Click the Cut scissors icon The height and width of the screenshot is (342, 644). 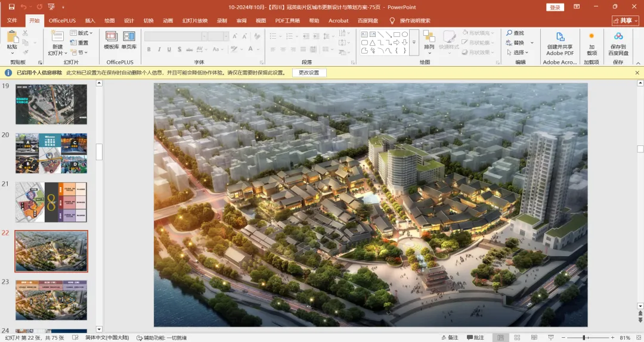point(26,33)
